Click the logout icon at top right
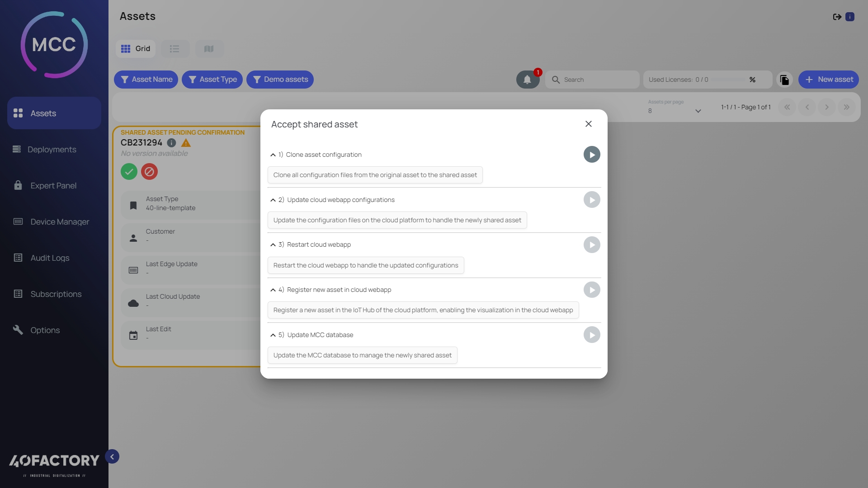 click(x=837, y=17)
